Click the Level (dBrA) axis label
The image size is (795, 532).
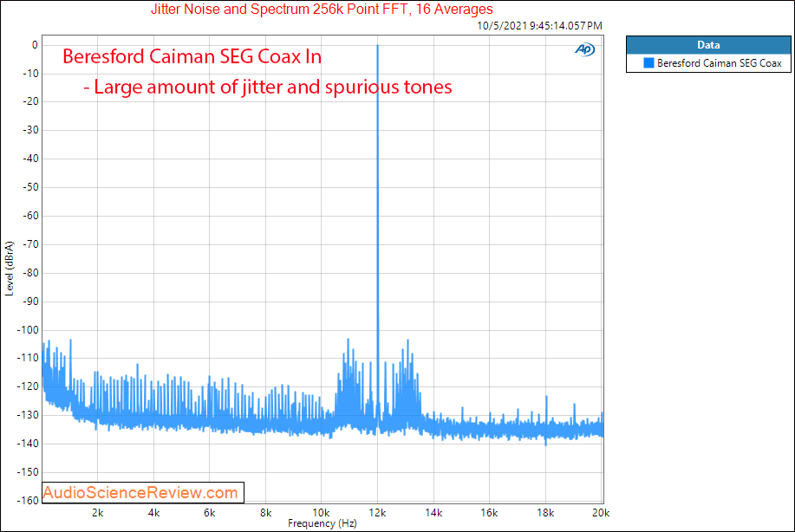point(10,269)
